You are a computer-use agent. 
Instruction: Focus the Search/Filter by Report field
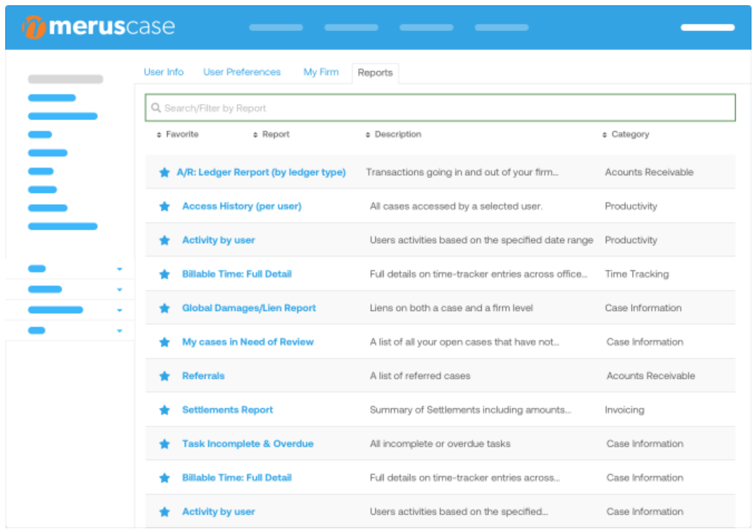point(440,108)
